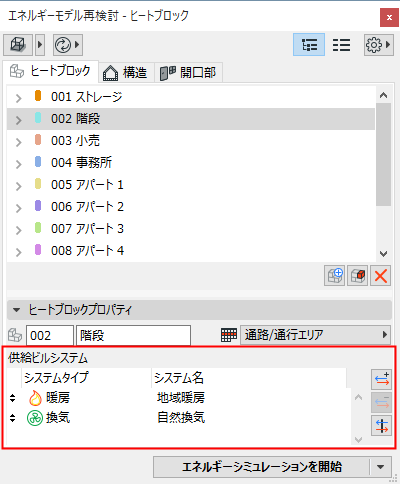
Task: Switch to the 開口部 tab
Action: click(188, 72)
